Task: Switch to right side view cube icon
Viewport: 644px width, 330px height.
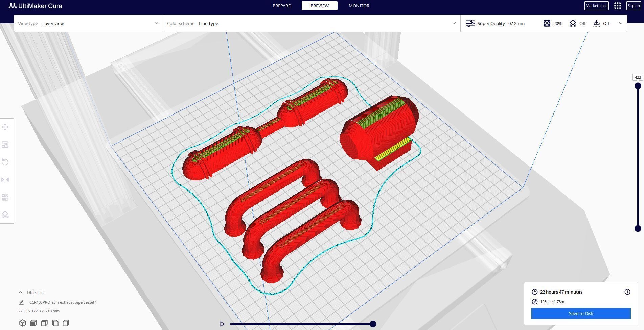Action: pos(66,323)
